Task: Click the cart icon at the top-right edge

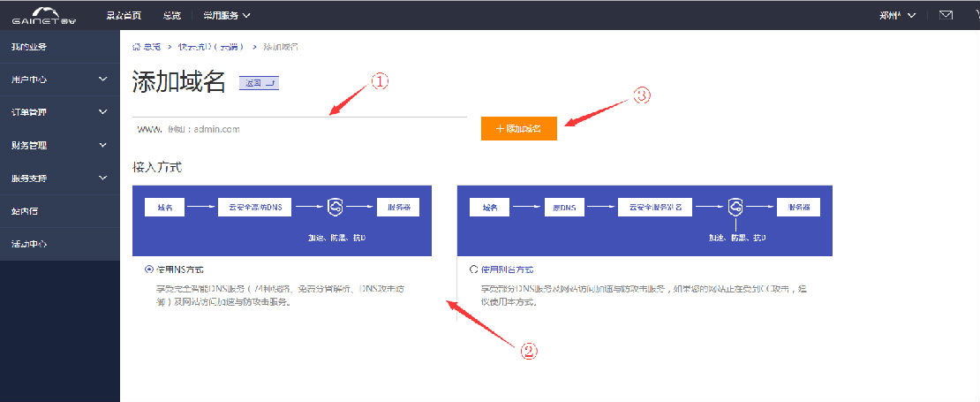Action: [x=975, y=15]
